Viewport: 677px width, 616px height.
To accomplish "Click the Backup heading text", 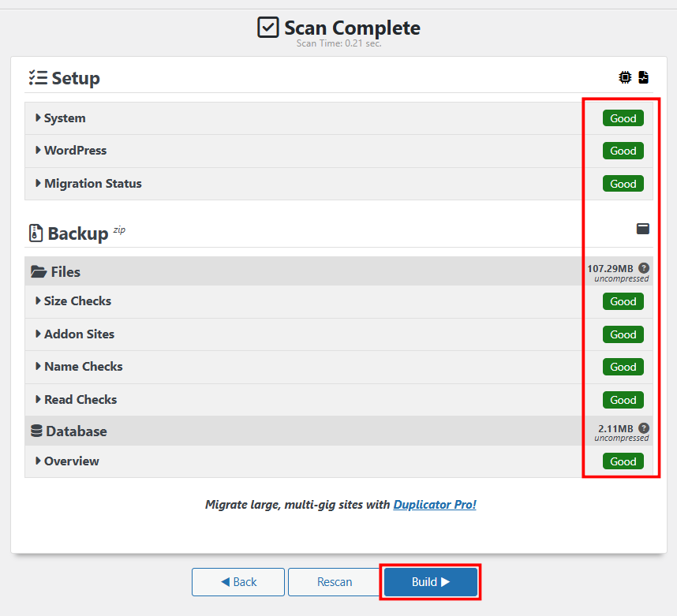I will [x=78, y=233].
